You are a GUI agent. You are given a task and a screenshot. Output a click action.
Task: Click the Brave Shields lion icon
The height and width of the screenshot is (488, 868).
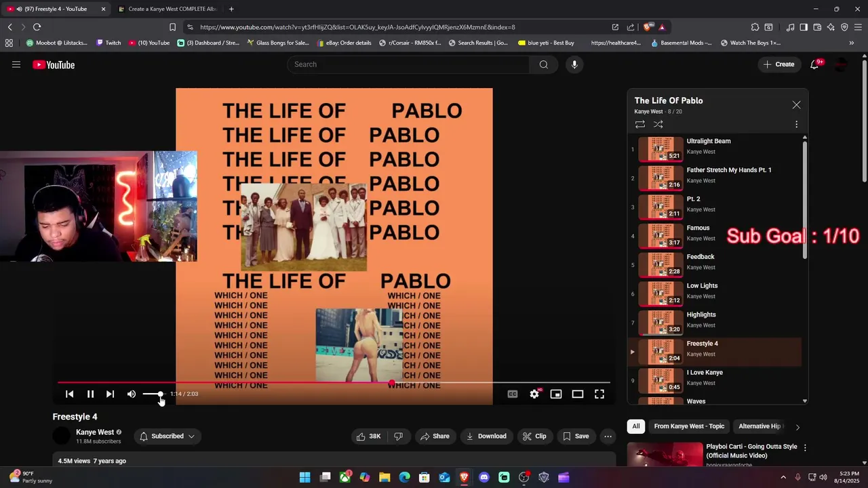(648, 27)
